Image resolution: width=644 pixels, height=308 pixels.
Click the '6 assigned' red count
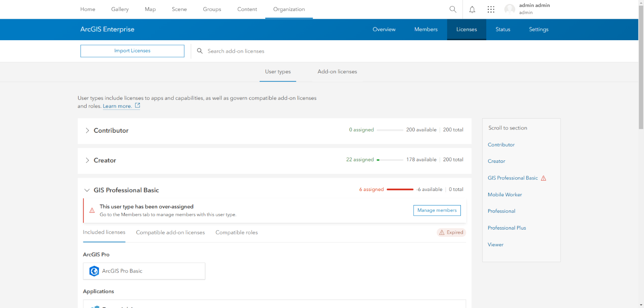pos(372,189)
